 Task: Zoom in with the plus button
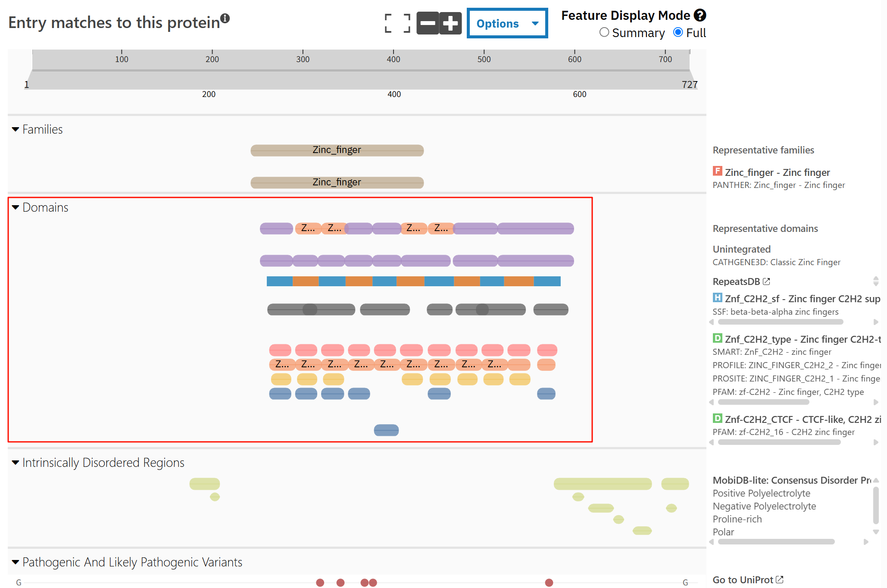(450, 23)
